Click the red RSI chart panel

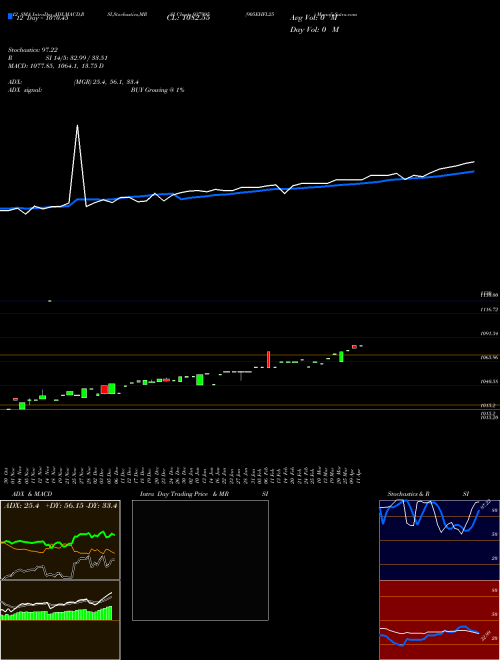439,620
